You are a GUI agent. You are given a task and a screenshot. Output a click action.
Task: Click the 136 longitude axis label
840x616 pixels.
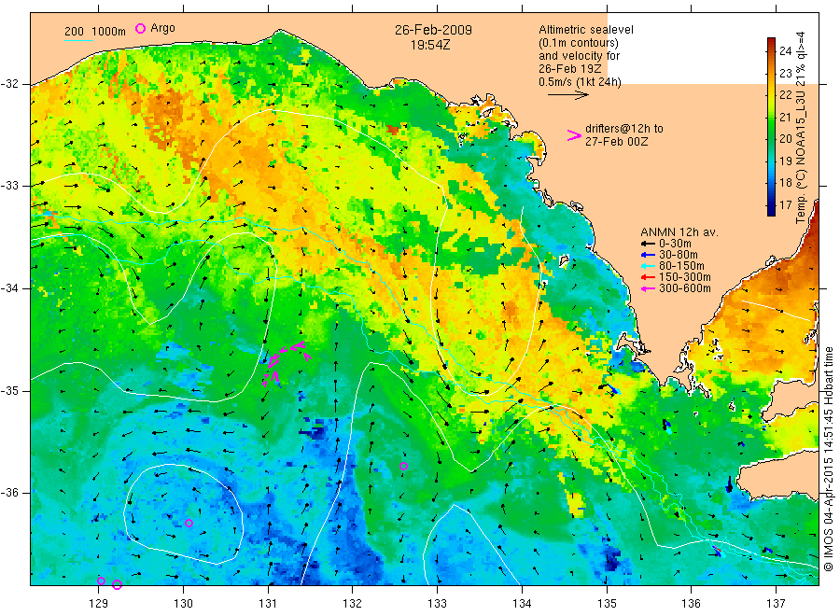point(691,604)
